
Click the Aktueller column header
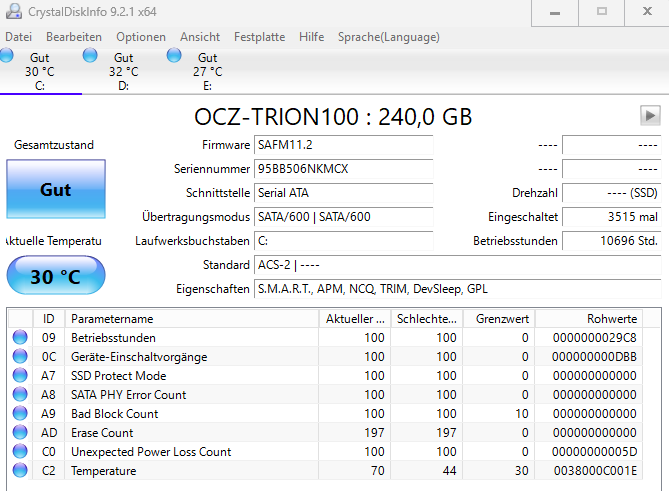tap(355, 319)
